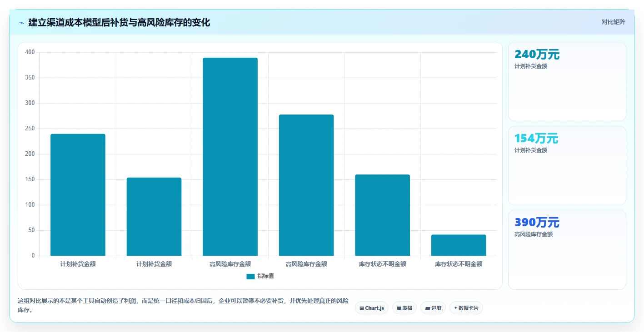Click 计划补货金额 label under 154万元

(531, 150)
